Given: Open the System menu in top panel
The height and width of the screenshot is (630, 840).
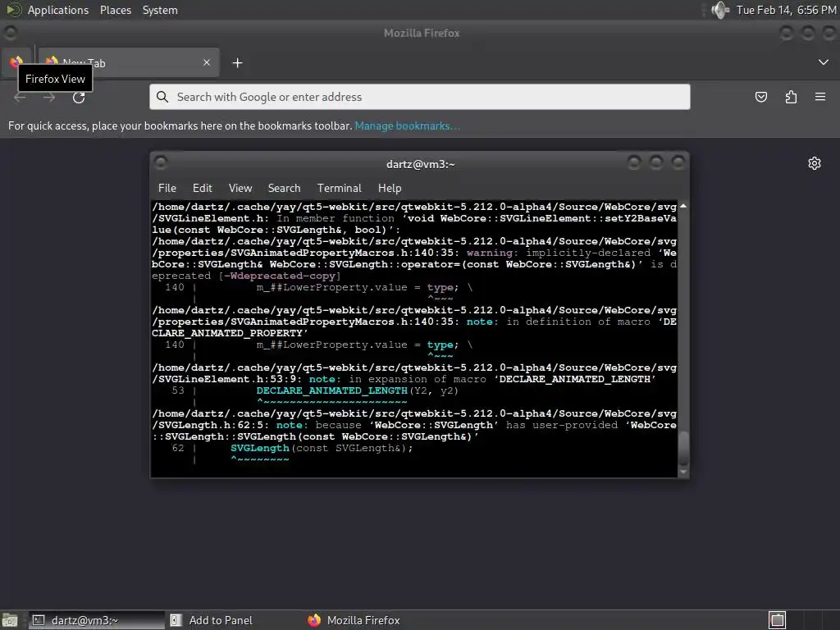Looking at the screenshot, I should tap(160, 10).
